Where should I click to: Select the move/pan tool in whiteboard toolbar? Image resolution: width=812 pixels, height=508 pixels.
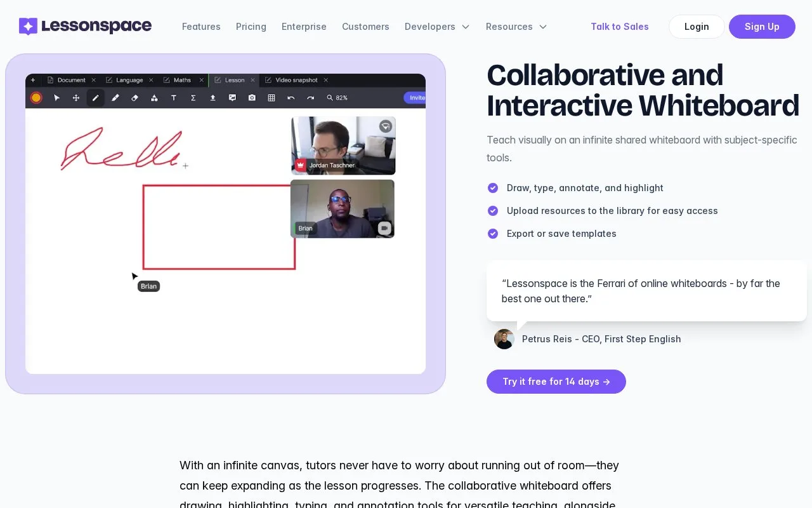76,98
